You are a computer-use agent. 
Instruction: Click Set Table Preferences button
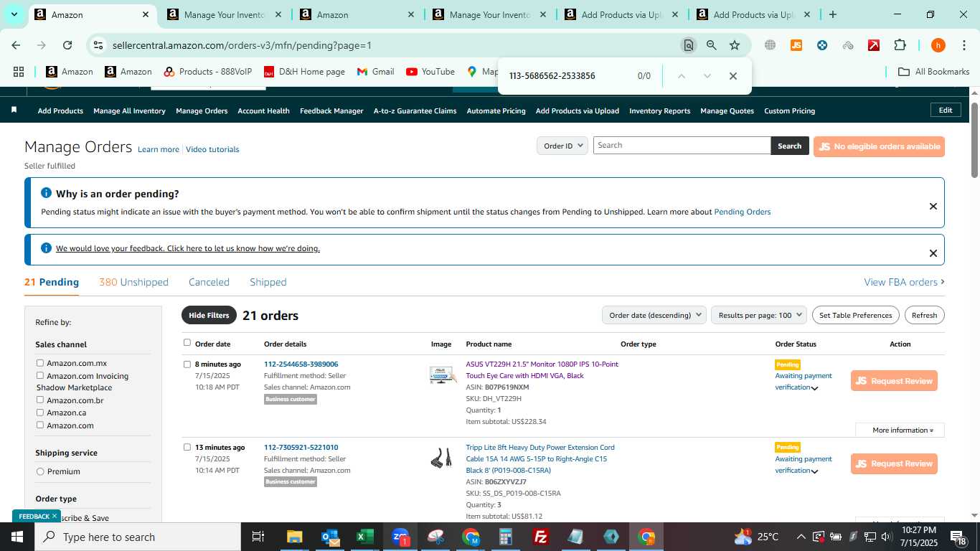(x=856, y=315)
